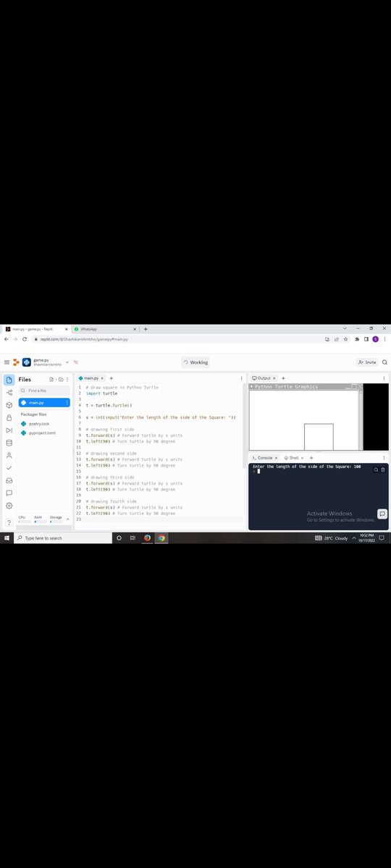Open the Authentication person icon in sidebar
The height and width of the screenshot is (868, 391).
9,456
